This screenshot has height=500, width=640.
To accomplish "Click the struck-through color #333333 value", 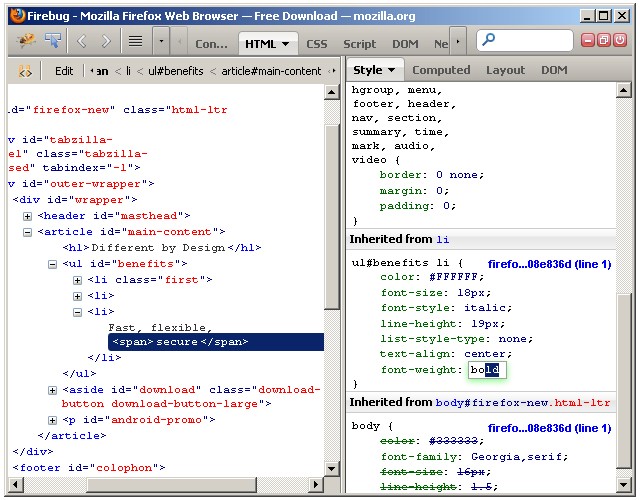I will click(x=453, y=441).
